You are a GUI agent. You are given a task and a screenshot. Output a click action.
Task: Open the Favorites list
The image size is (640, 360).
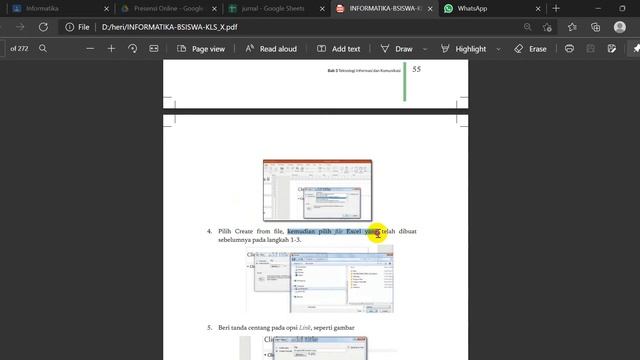pos(572,27)
